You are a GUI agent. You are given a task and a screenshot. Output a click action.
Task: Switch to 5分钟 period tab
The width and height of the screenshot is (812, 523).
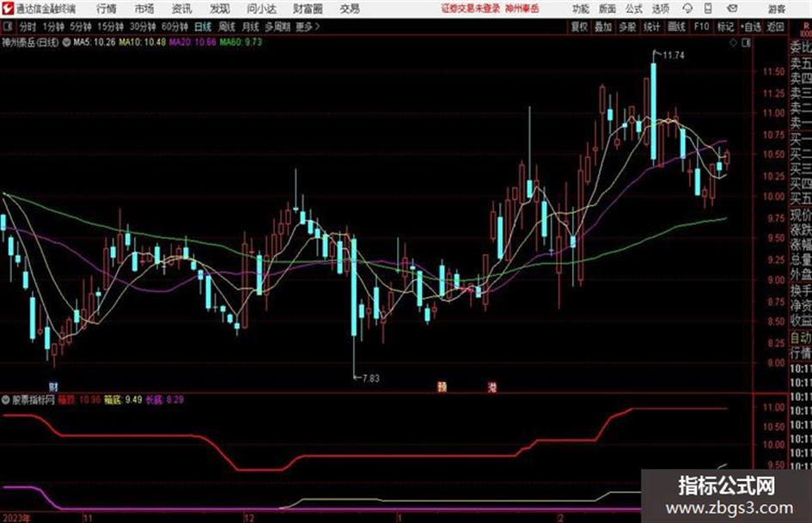pyautogui.click(x=81, y=27)
